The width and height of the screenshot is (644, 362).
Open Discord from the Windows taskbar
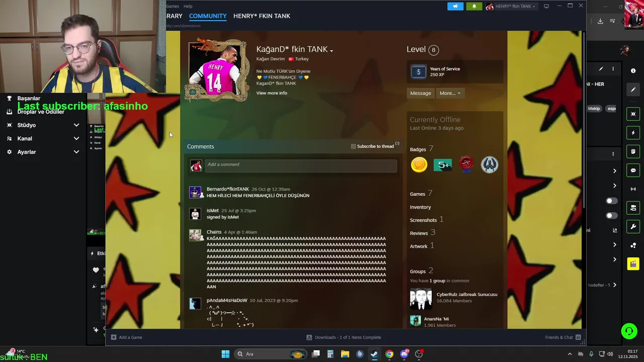pyautogui.click(x=404, y=354)
